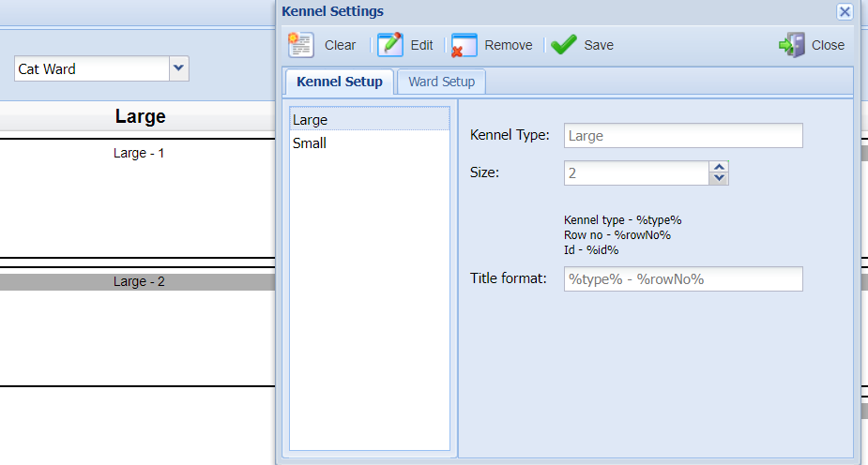Click the Clear button label
868x465 pixels.
pyautogui.click(x=340, y=45)
